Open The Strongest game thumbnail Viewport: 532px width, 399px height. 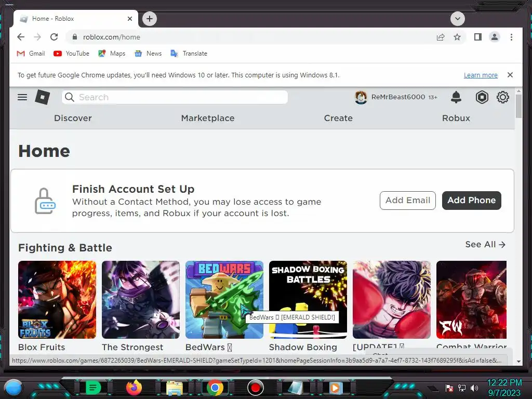(x=140, y=300)
